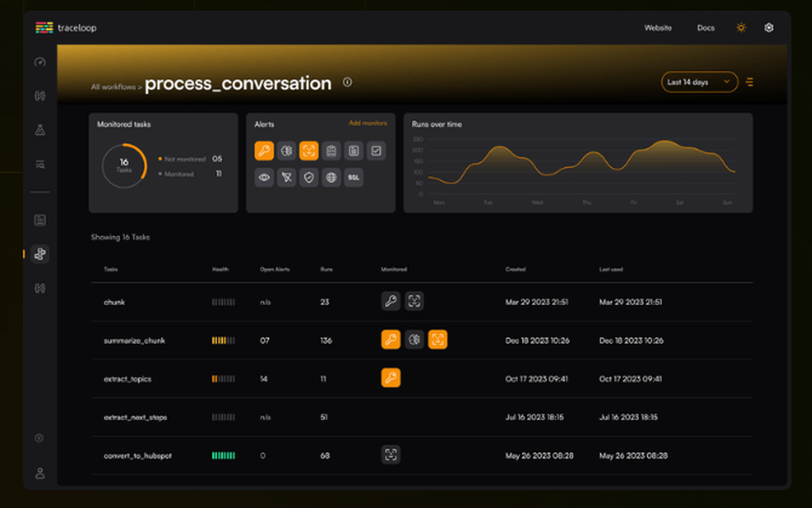
Task: Toggle the crossed filter alert in Alerts panel
Action: (287, 178)
